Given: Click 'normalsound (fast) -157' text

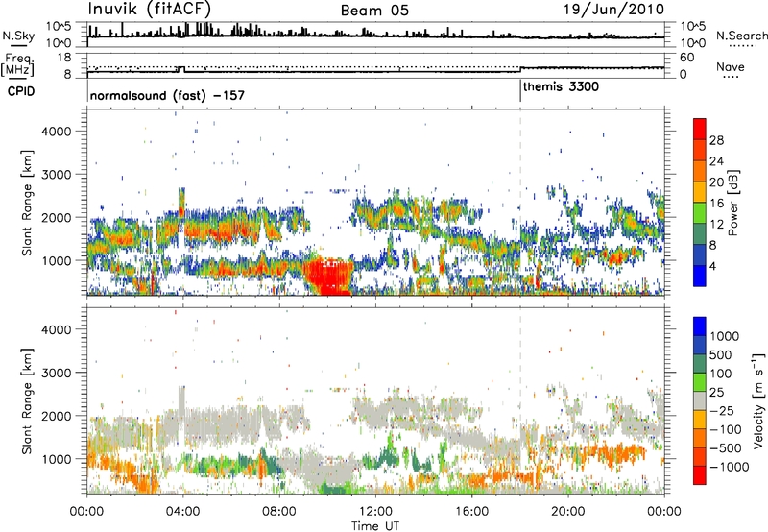Looking at the screenshot, I should click(167, 95).
